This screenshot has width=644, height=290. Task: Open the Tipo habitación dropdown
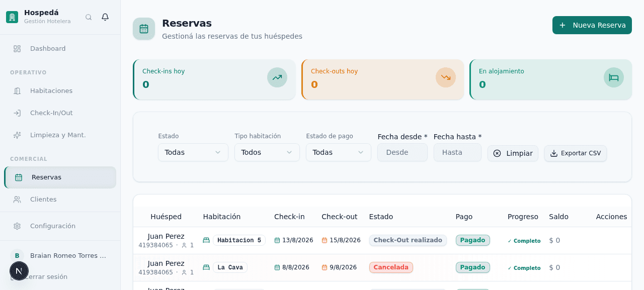[x=267, y=152]
